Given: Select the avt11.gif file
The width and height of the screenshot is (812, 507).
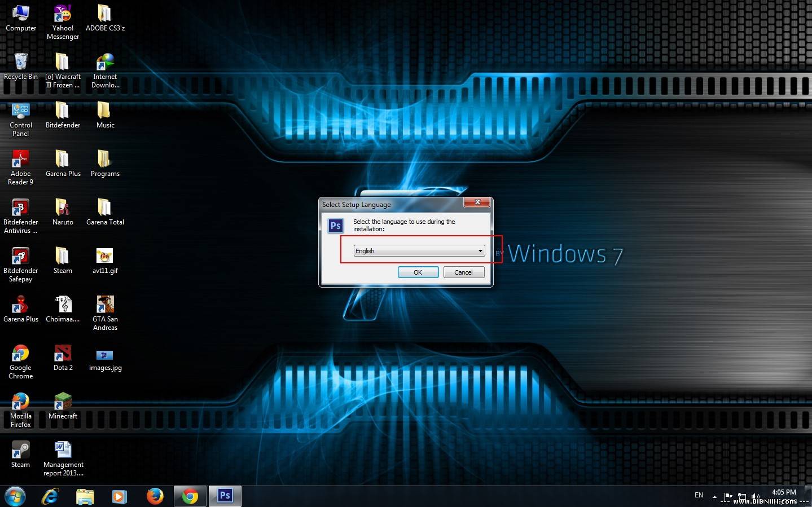Looking at the screenshot, I should [x=105, y=261].
